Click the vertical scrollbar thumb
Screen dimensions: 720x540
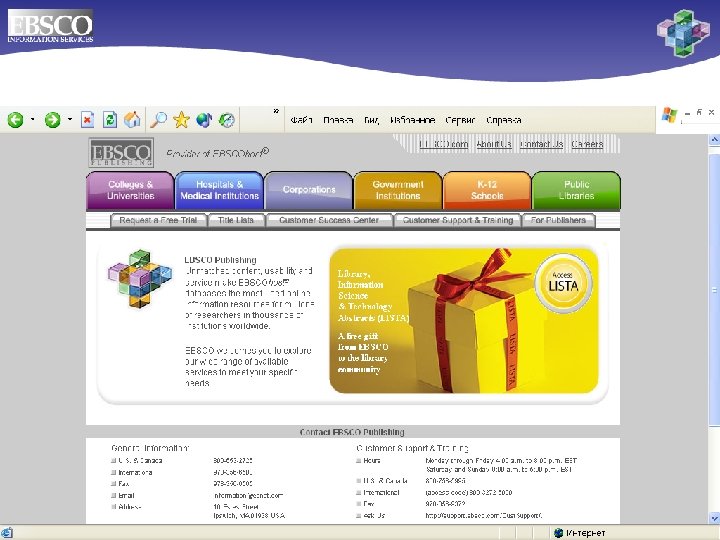(714, 290)
